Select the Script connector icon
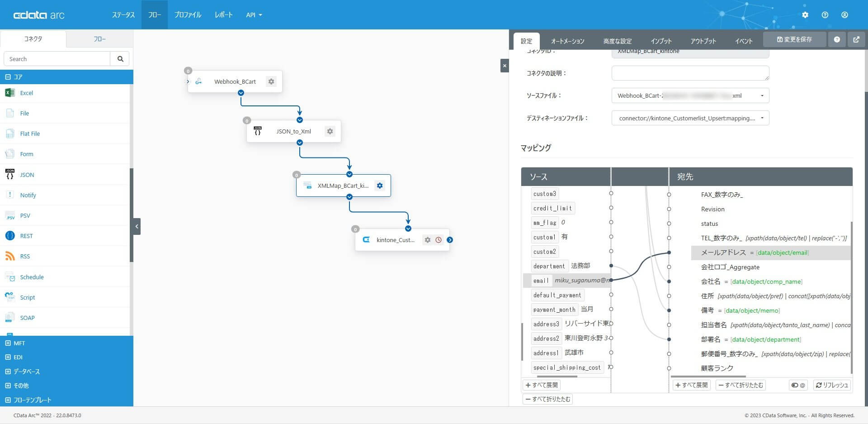The width and height of the screenshot is (868, 424). pos(10,297)
